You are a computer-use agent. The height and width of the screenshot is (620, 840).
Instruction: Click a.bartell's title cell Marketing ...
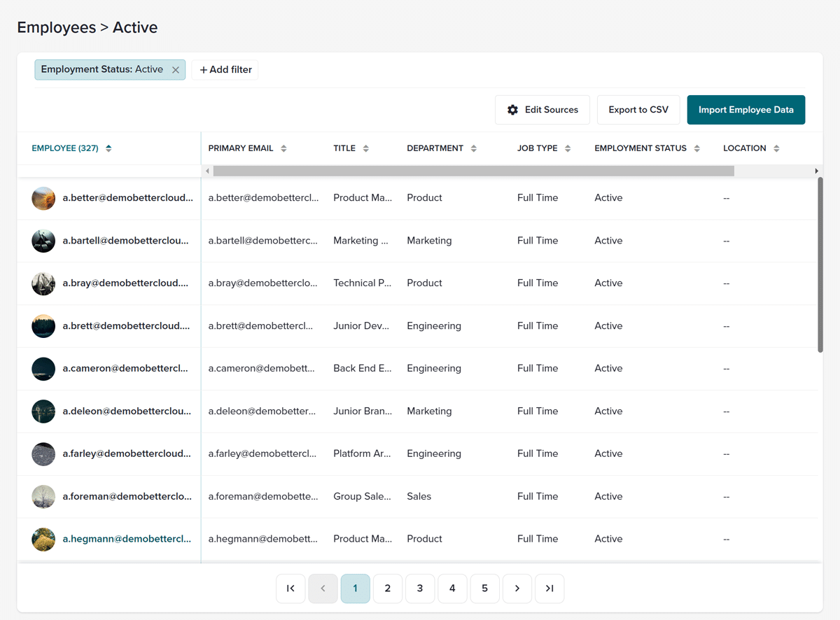[x=360, y=241]
